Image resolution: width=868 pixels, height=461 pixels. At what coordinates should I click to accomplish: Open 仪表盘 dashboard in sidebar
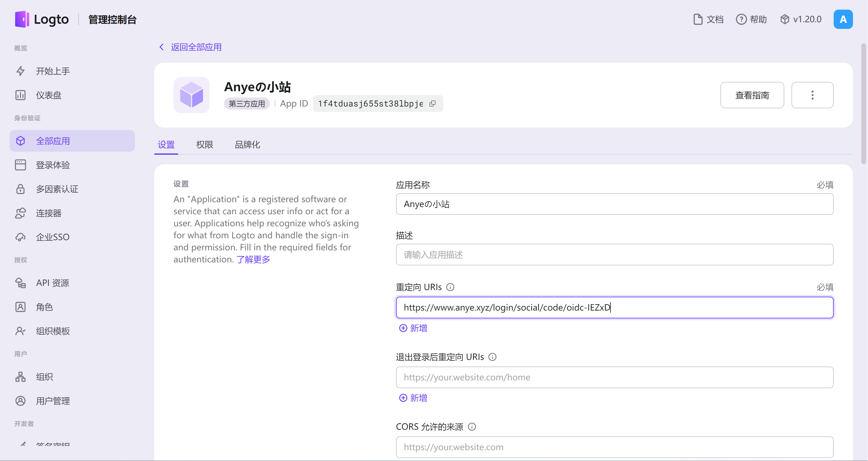[48, 95]
